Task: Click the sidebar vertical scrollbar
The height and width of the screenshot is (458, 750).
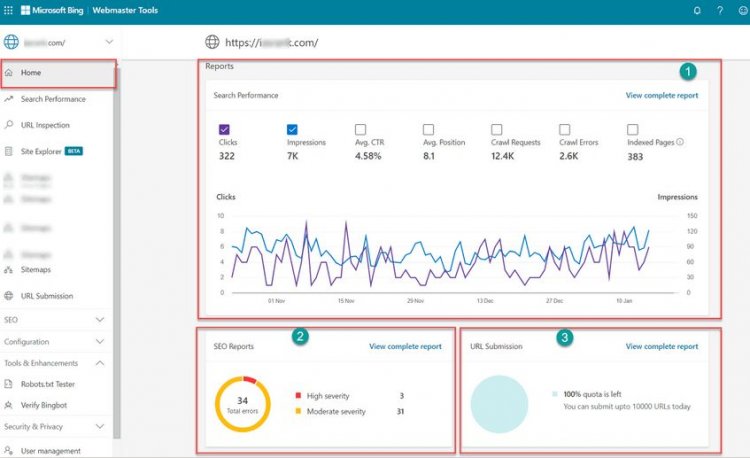Action: point(117,253)
